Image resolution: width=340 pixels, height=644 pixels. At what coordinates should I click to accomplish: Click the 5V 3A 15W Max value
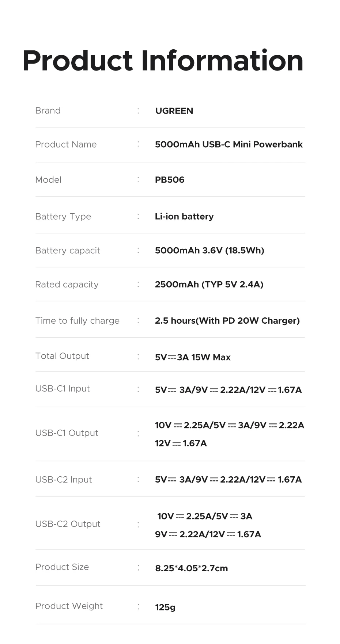[193, 357]
